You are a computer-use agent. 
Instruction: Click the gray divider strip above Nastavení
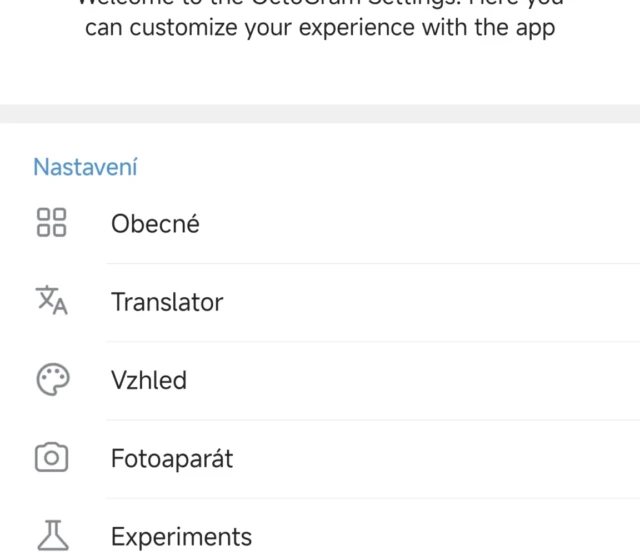[320, 113]
